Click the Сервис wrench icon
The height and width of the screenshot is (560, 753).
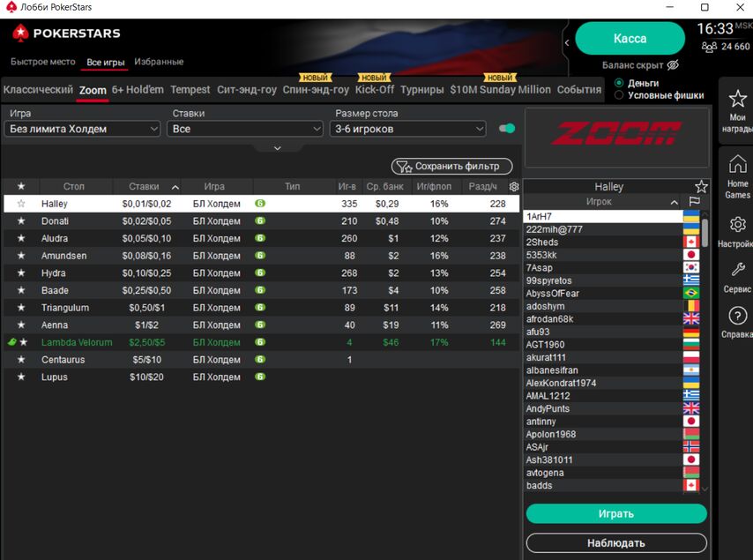[x=737, y=271]
